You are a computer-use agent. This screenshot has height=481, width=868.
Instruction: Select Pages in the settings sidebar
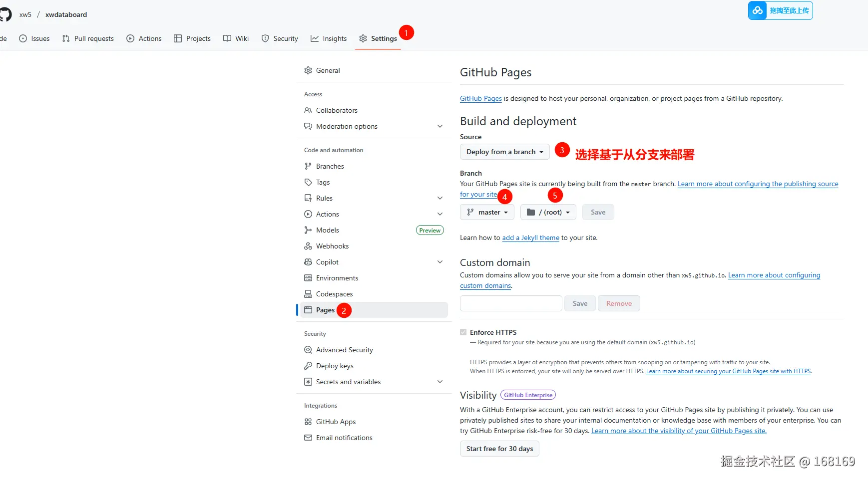click(374, 310)
